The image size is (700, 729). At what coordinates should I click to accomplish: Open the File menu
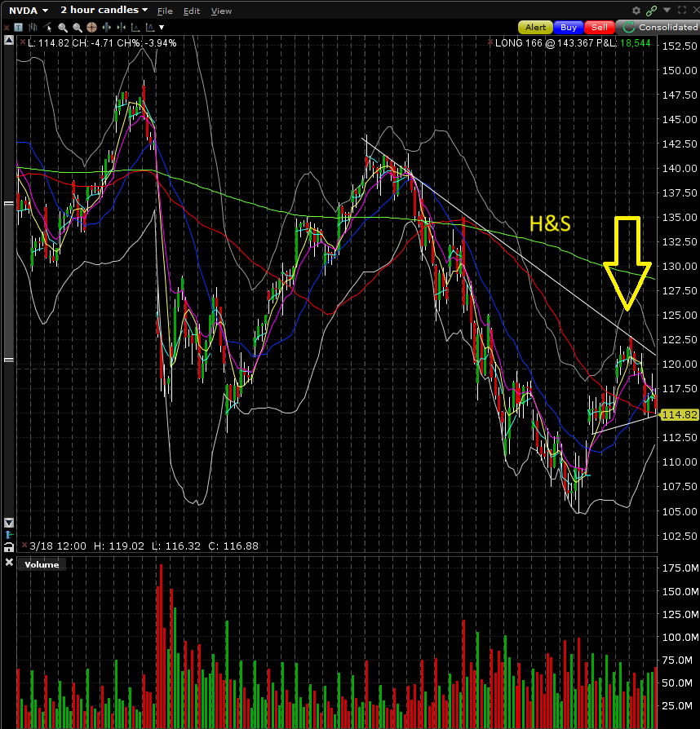pos(165,11)
